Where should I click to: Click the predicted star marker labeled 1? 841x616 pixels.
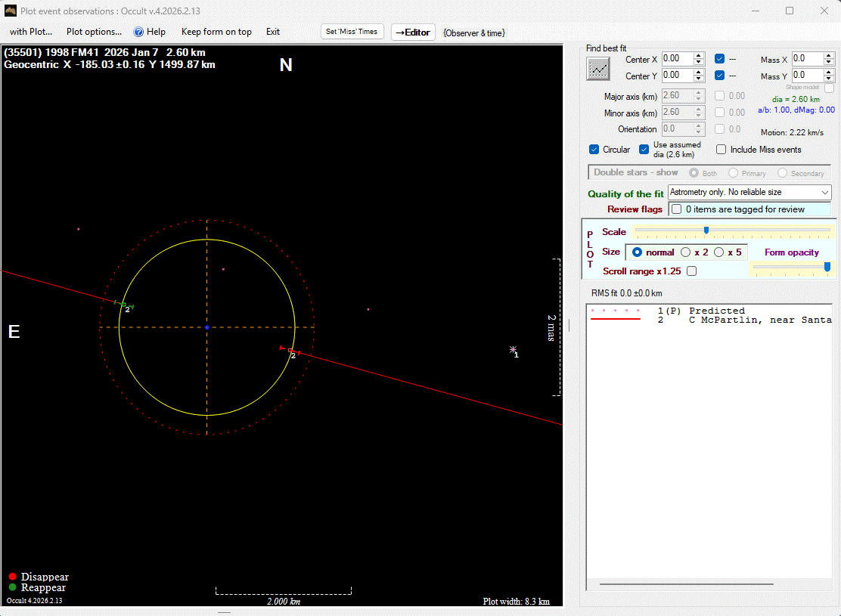tap(513, 350)
